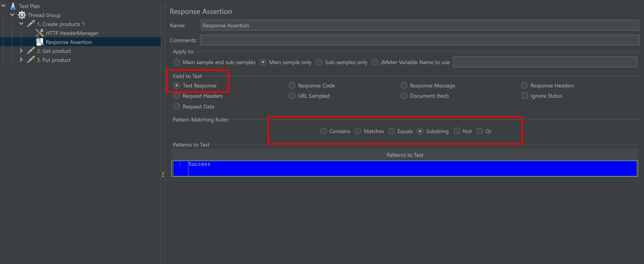Expand the 2. Get product node
This screenshot has height=264, width=644.
pyautogui.click(x=21, y=51)
